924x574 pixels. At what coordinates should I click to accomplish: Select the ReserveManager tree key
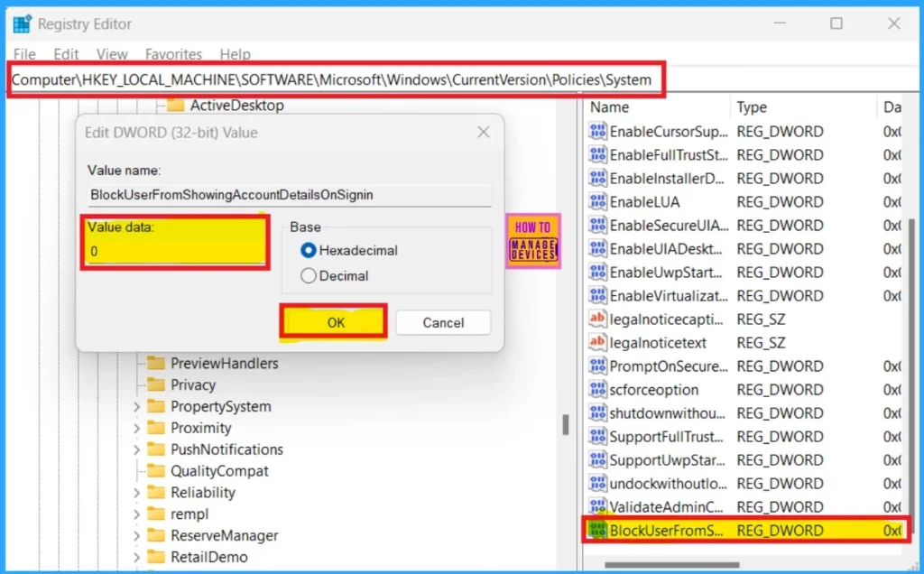click(x=225, y=536)
